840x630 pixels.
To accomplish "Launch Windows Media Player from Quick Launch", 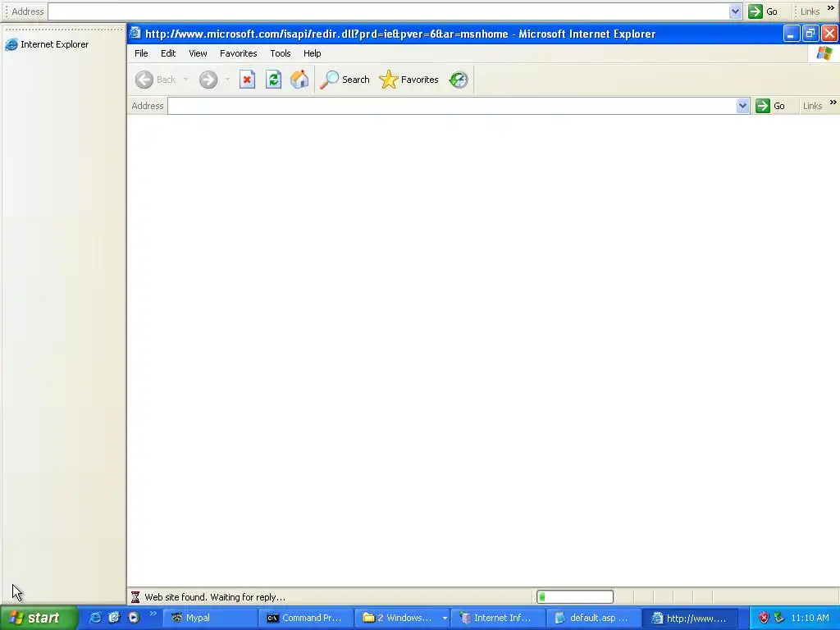I will 134,618.
